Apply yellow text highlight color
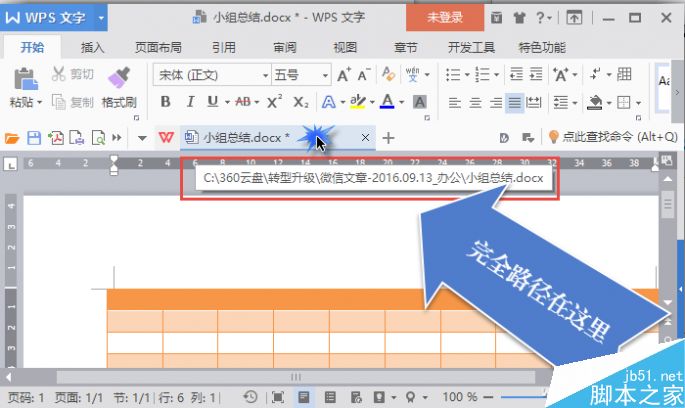The width and height of the screenshot is (685, 408). (x=357, y=102)
